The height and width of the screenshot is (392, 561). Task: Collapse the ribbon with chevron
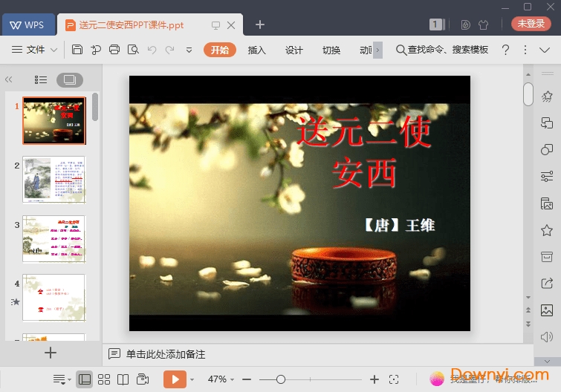(x=545, y=50)
